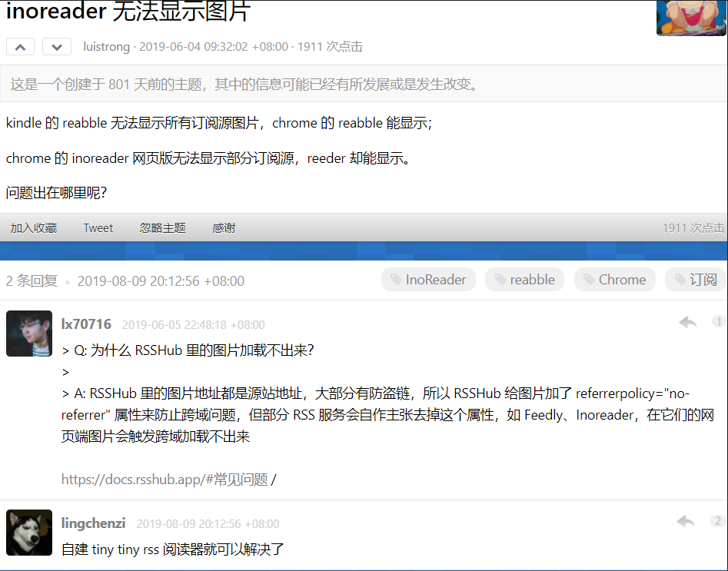Click 忽略主题 to ignore this topic
This screenshot has height=571, width=728.
[163, 228]
